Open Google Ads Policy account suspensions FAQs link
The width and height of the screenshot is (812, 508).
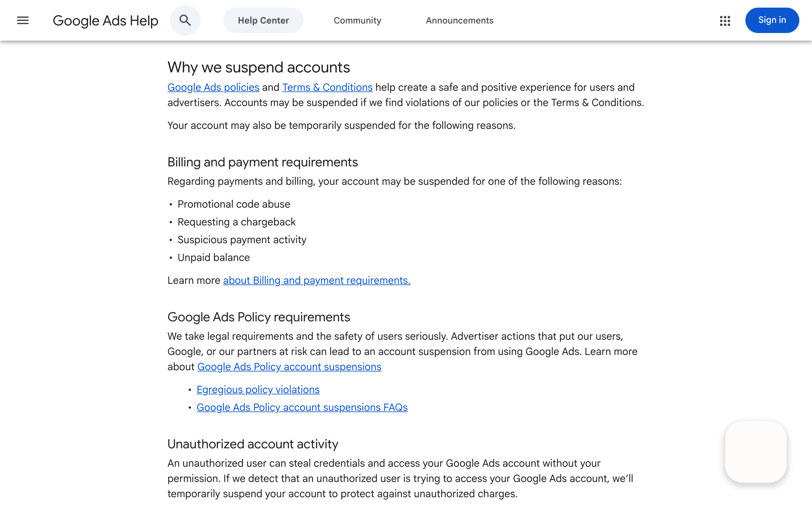[302, 407]
